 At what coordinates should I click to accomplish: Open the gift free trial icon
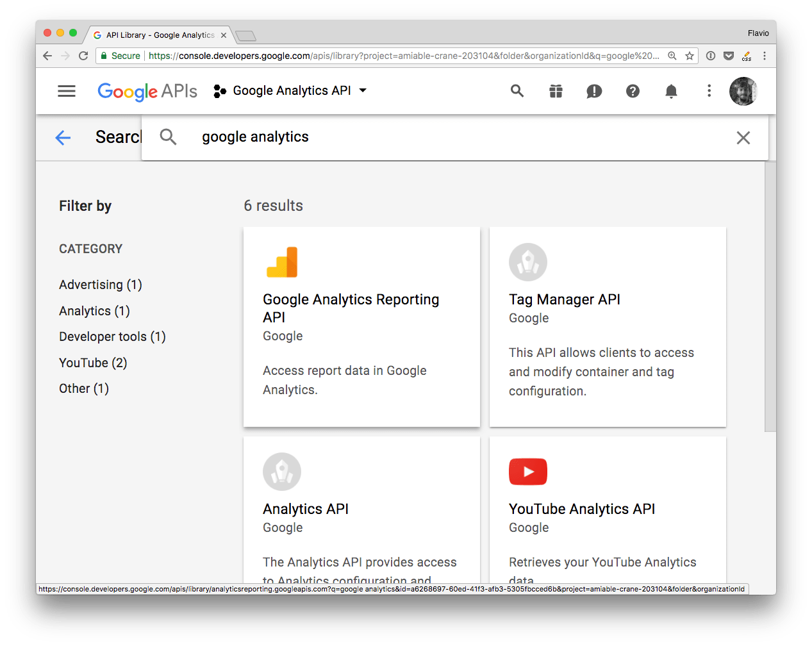[556, 91]
